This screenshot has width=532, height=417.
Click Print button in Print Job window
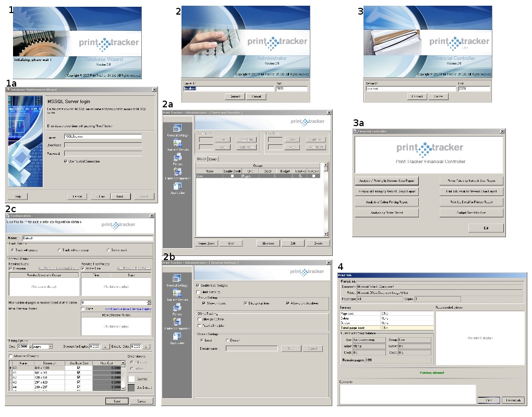tap(489, 400)
